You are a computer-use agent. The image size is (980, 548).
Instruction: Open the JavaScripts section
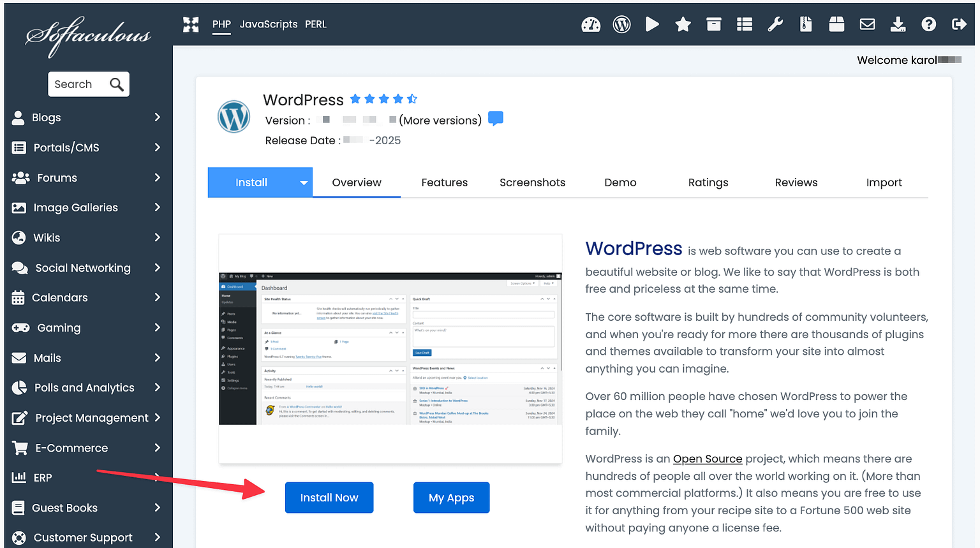point(269,24)
